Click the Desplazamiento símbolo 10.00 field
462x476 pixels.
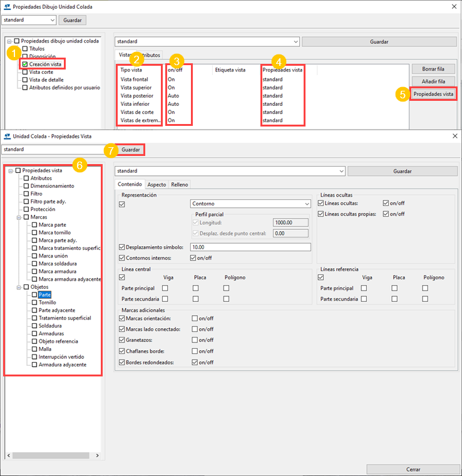(250, 247)
